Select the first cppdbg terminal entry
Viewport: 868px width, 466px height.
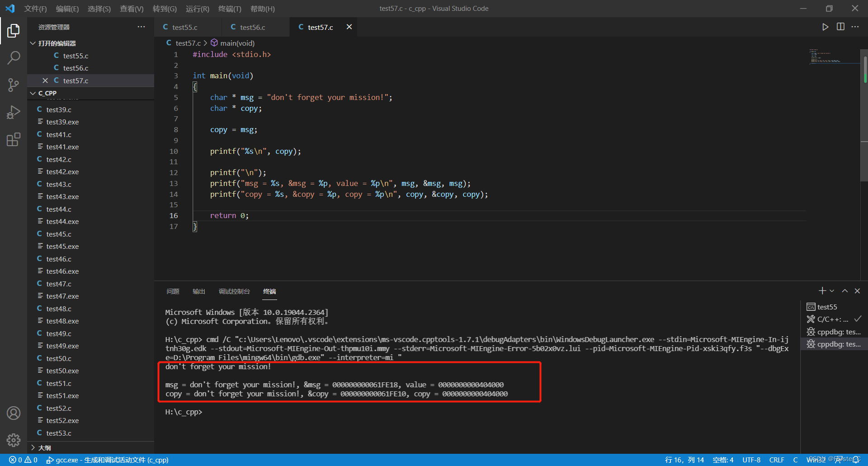point(834,332)
